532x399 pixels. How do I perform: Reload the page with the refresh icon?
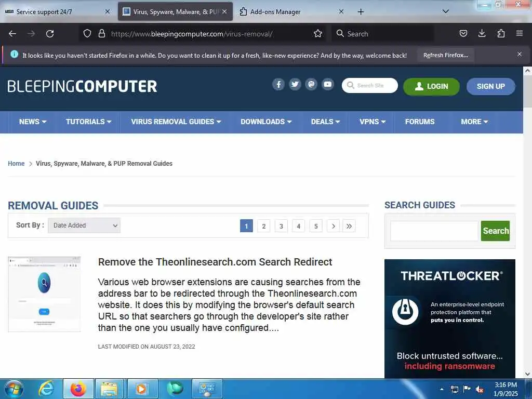[50, 34]
